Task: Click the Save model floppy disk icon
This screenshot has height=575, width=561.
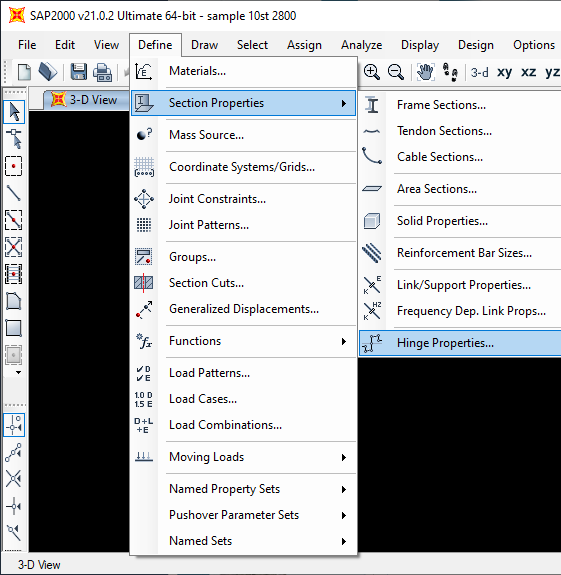Action: [x=79, y=72]
